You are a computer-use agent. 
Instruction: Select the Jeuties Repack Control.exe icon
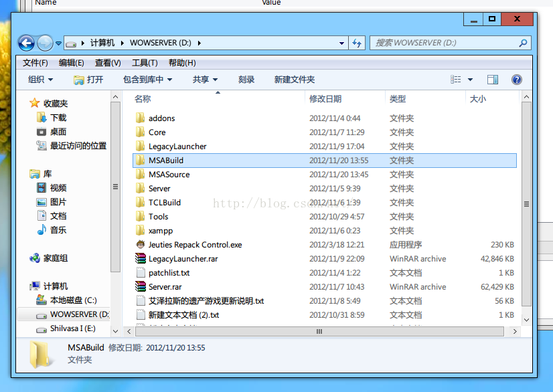coord(141,244)
